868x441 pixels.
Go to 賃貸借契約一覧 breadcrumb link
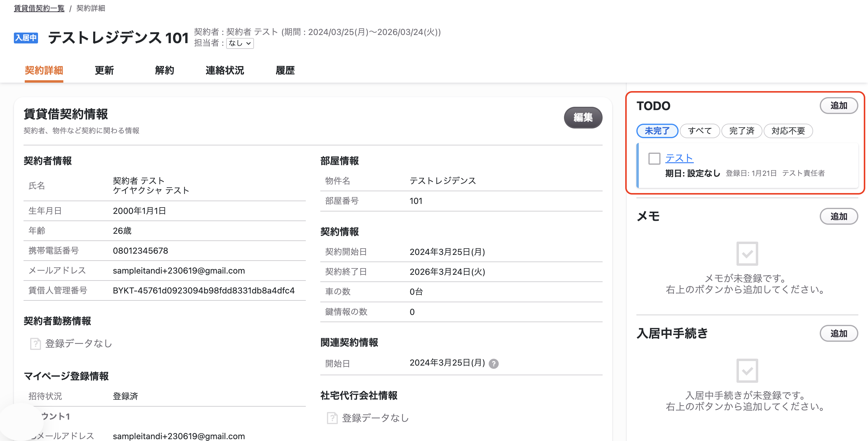(x=39, y=8)
